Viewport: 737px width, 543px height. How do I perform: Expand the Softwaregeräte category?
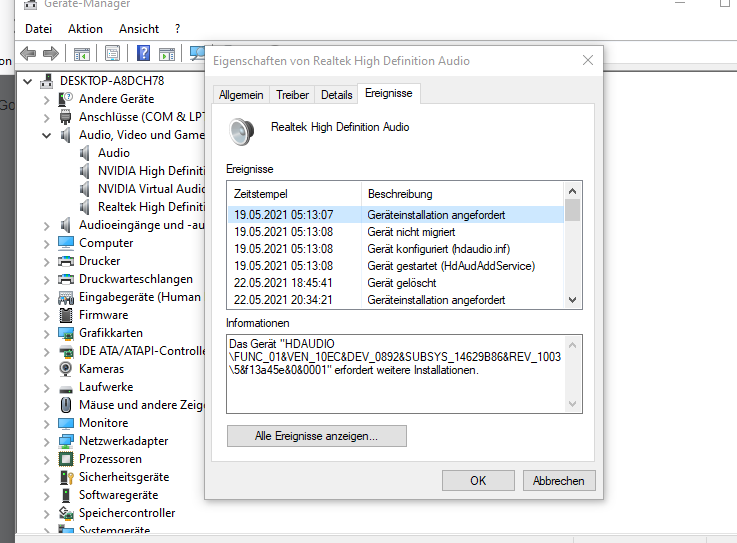tap(47, 496)
